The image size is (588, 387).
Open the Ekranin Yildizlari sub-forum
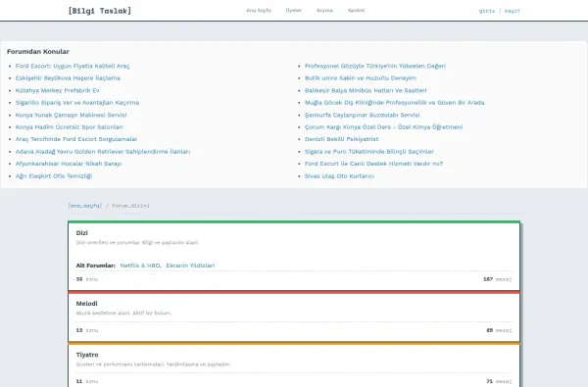[190, 266]
